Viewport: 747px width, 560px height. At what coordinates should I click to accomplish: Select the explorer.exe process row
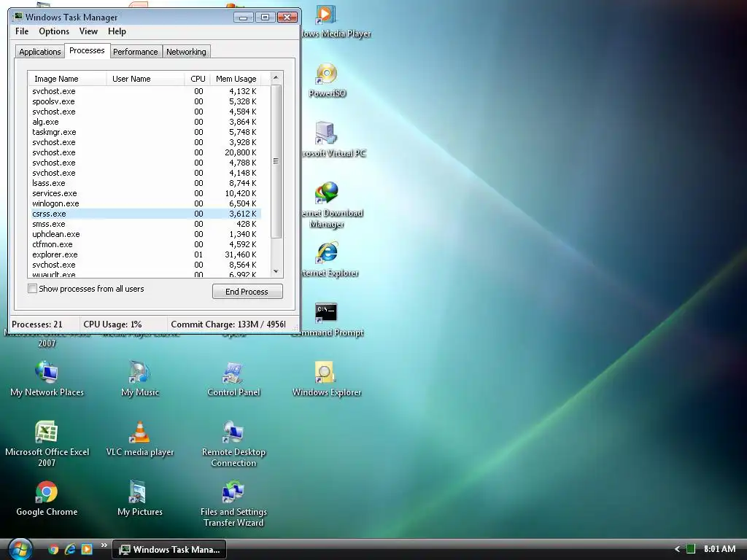(146, 254)
